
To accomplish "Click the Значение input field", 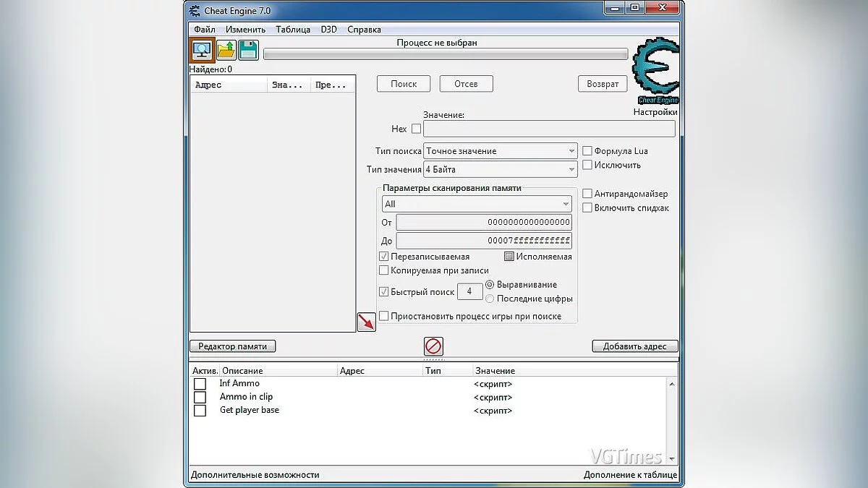I will [x=549, y=129].
